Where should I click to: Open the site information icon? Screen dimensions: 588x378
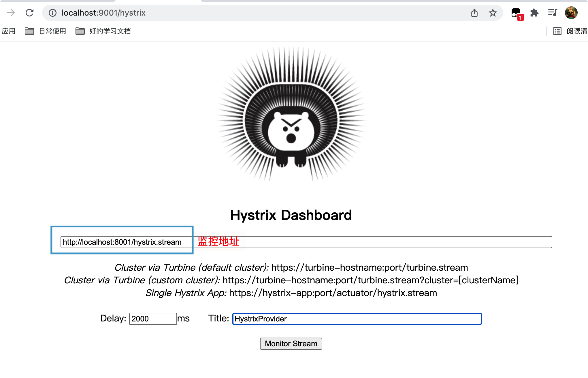click(52, 13)
